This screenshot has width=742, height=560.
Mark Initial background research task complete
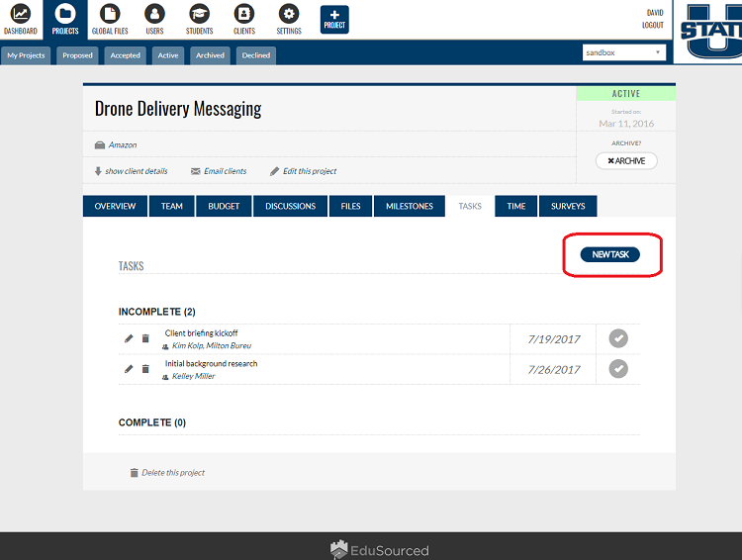coord(618,369)
